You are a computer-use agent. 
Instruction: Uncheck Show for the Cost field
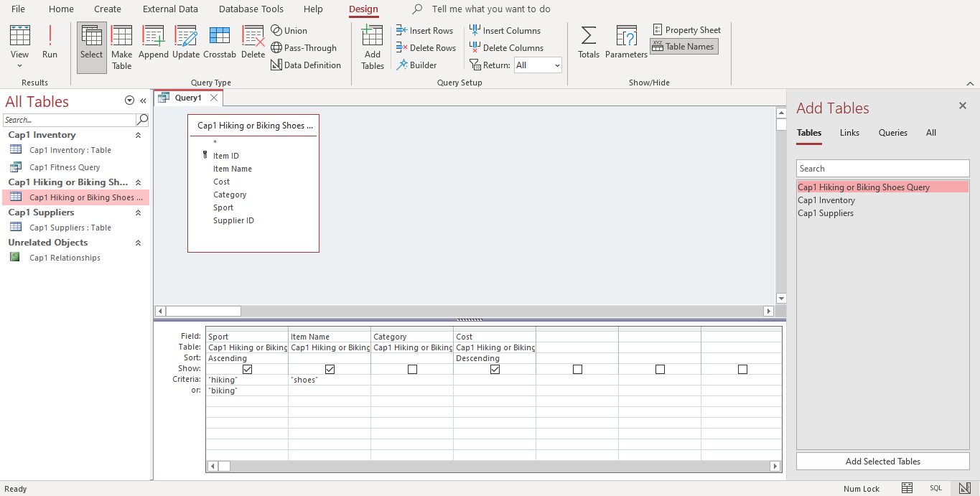[x=495, y=369]
